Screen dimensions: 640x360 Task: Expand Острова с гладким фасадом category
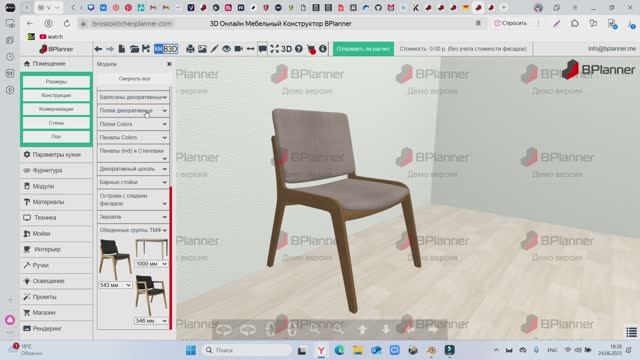click(x=133, y=200)
